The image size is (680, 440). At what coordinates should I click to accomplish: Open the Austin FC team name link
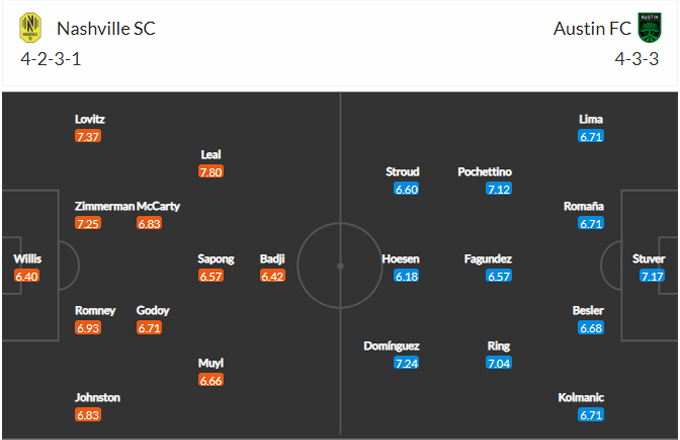[592, 28]
